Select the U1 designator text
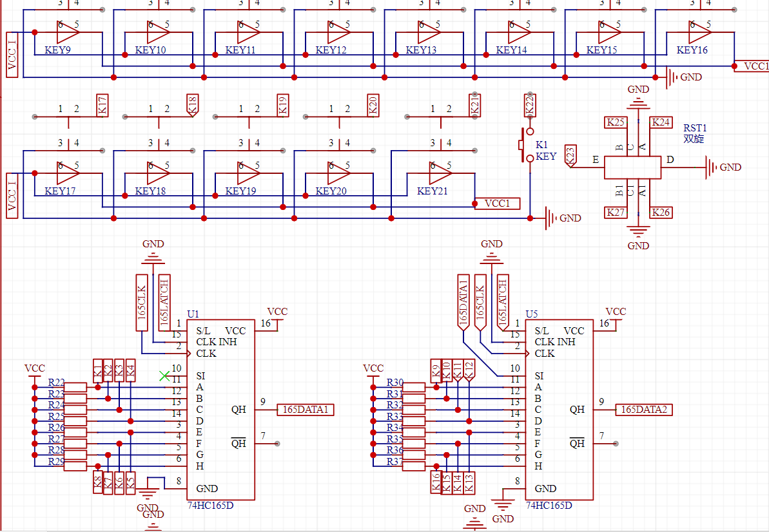Screen dimensions: 769x532 pyautogui.click(x=193, y=314)
